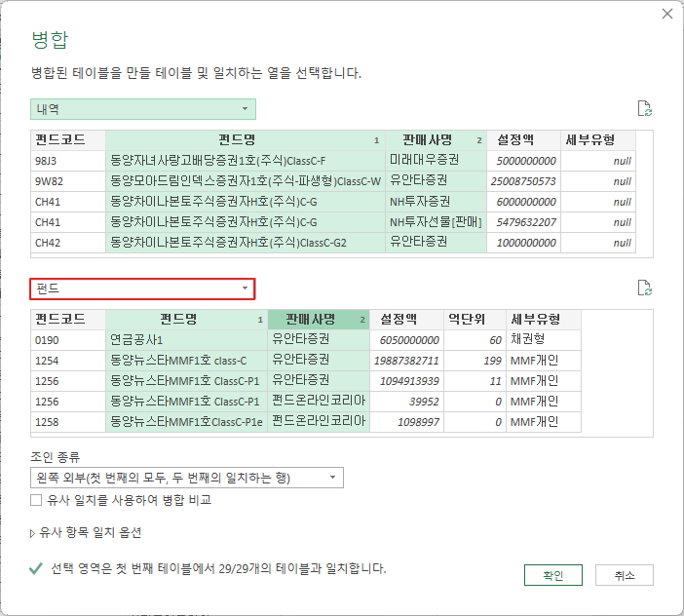Select 펀드코드 column header in 내역 table
The image size is (684, 616).
tap(68, 140)
